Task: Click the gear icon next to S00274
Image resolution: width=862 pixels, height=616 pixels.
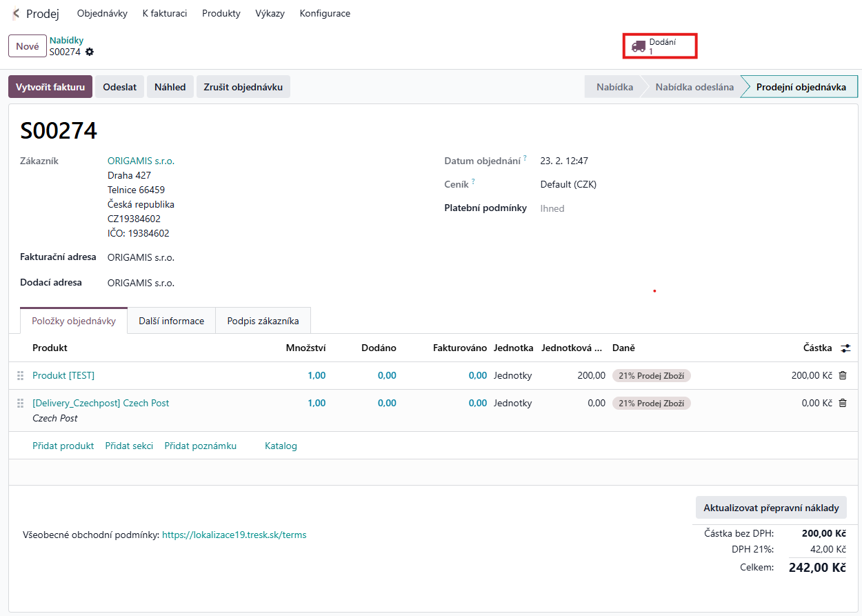Action: point(90,52)
